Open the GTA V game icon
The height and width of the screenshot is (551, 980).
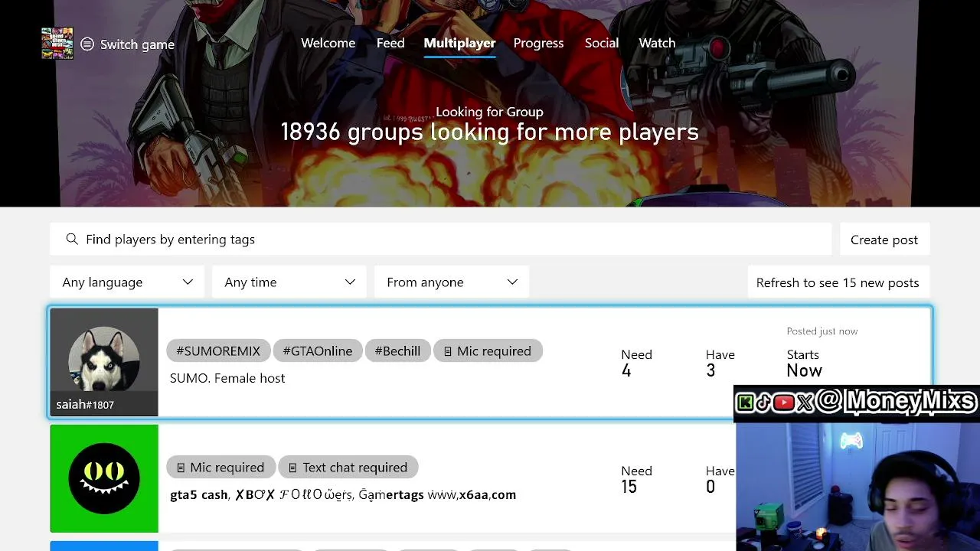57,44
